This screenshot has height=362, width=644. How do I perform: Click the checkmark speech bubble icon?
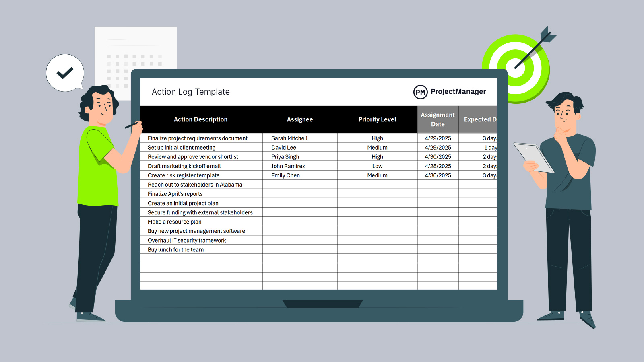pos(65,73)
